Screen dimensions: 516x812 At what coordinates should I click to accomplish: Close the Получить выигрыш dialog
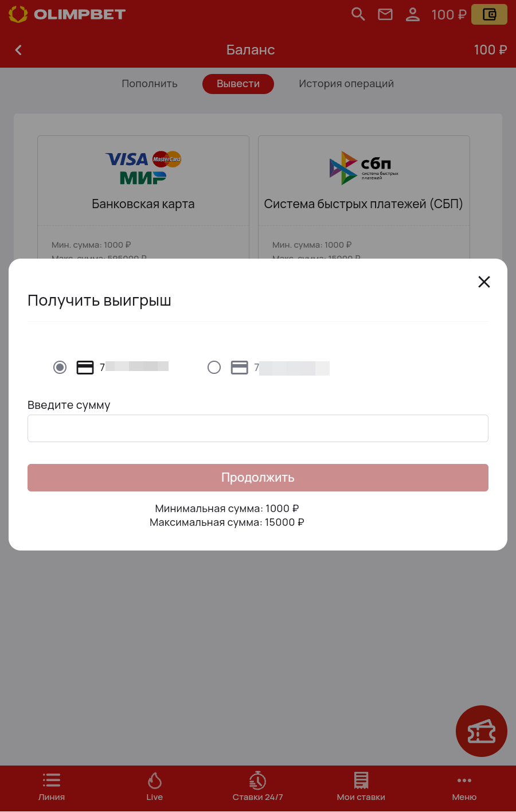484,282
